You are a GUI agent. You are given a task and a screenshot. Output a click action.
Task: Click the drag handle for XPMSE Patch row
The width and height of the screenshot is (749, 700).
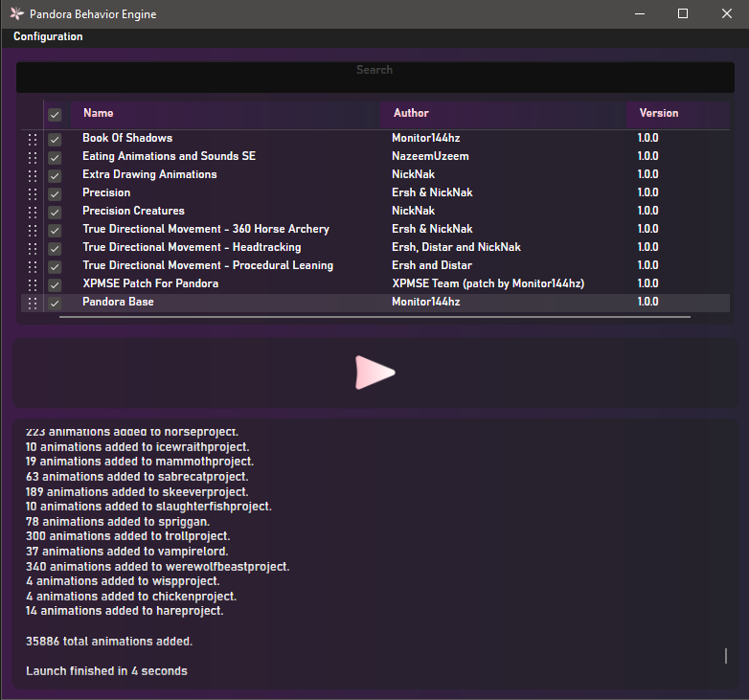[x=33, y=285]
